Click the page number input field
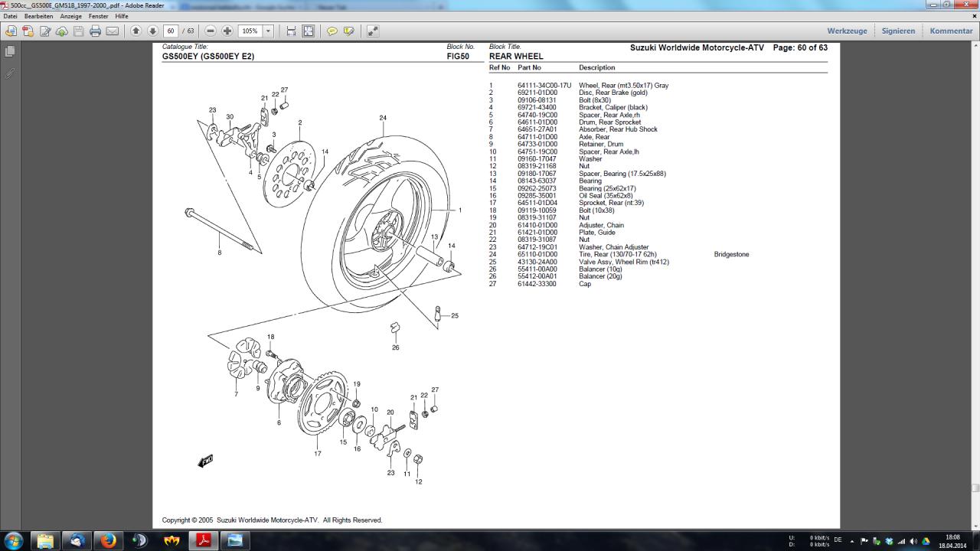The height and width of the screenshot is (551, 980). pos(170,31)
